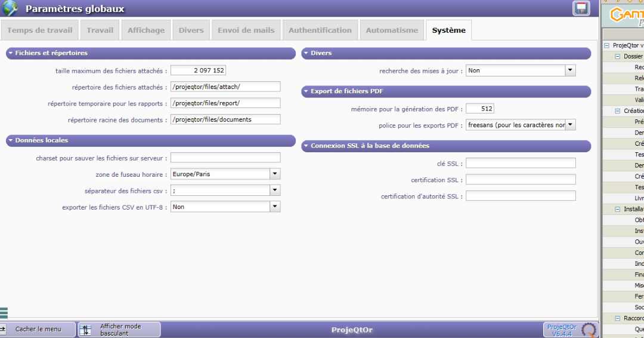This screenshot has height=338, width=644.
Task: Click the clé SSL input field
Action: [521, 163]
